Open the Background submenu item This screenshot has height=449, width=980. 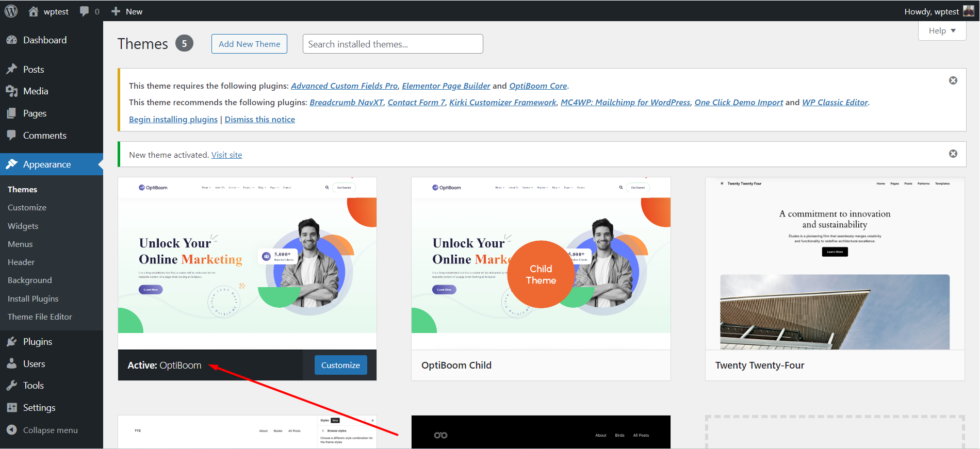point(30,280)
